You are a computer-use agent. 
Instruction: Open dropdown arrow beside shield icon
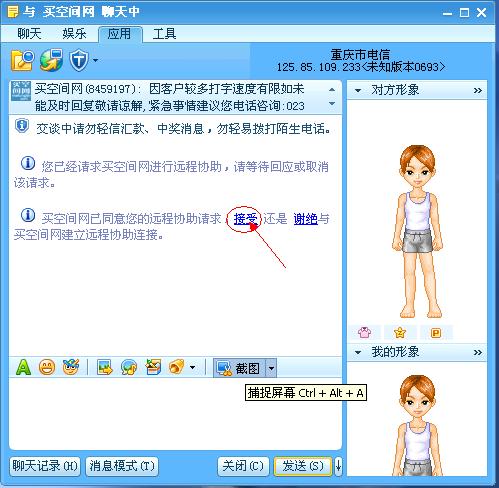tap(96, 60)
